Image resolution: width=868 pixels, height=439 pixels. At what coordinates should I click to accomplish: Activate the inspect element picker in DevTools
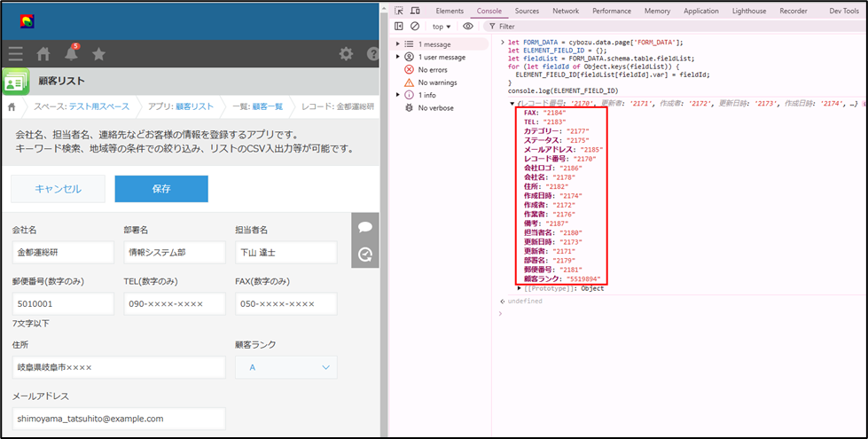click(400, 11)
